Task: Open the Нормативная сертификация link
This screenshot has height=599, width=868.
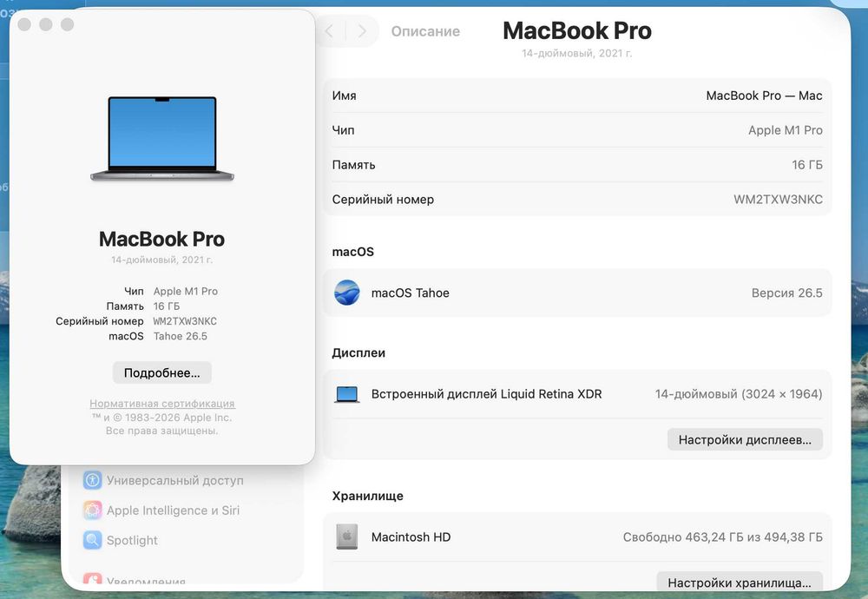Action: [x=162, y=404]
